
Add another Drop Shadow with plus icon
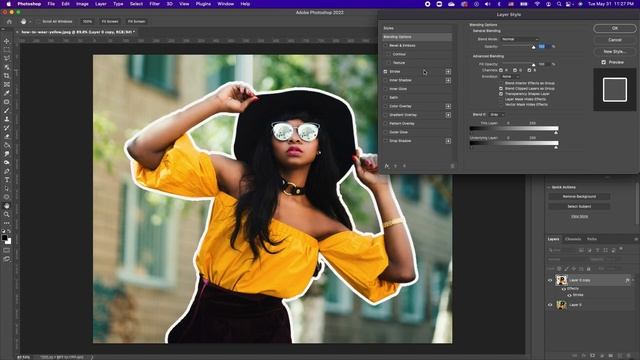click(448, 141)
